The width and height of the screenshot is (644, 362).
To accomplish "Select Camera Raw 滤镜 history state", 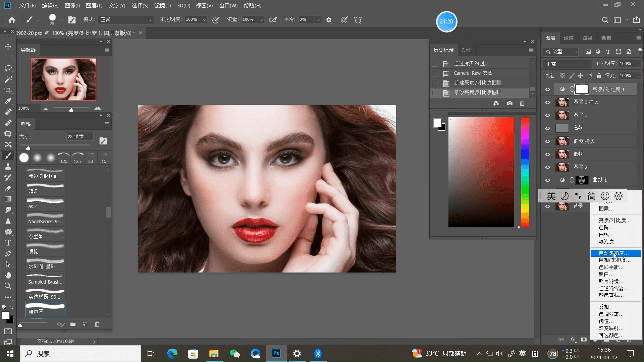I will (473, 73).
